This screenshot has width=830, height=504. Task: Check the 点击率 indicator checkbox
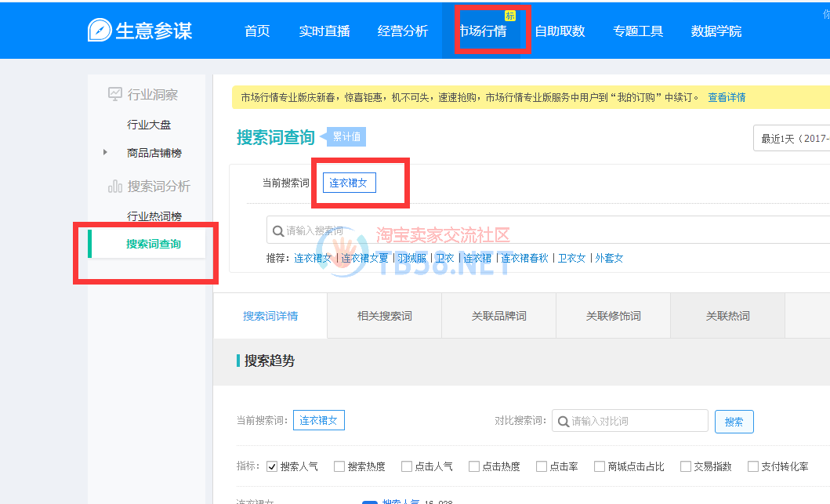pyautogui.click(x=542, y=466)
